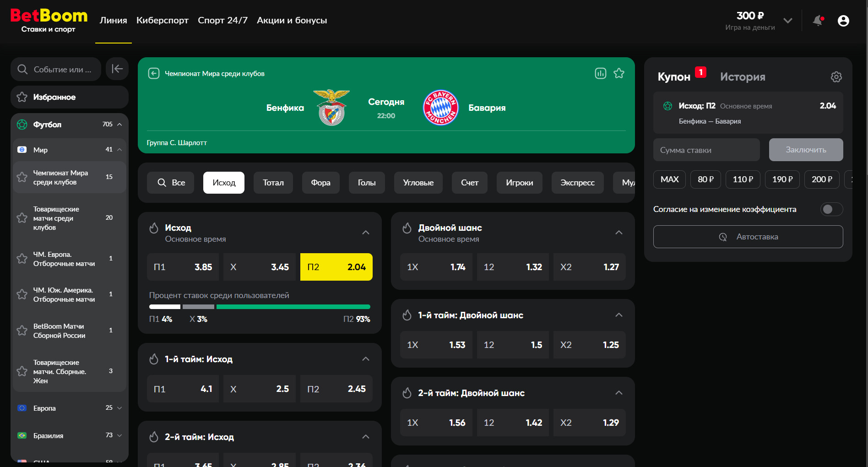Click green П2 93% bet share bar
The width and height of the screenshot is (868, 467).
293,307
